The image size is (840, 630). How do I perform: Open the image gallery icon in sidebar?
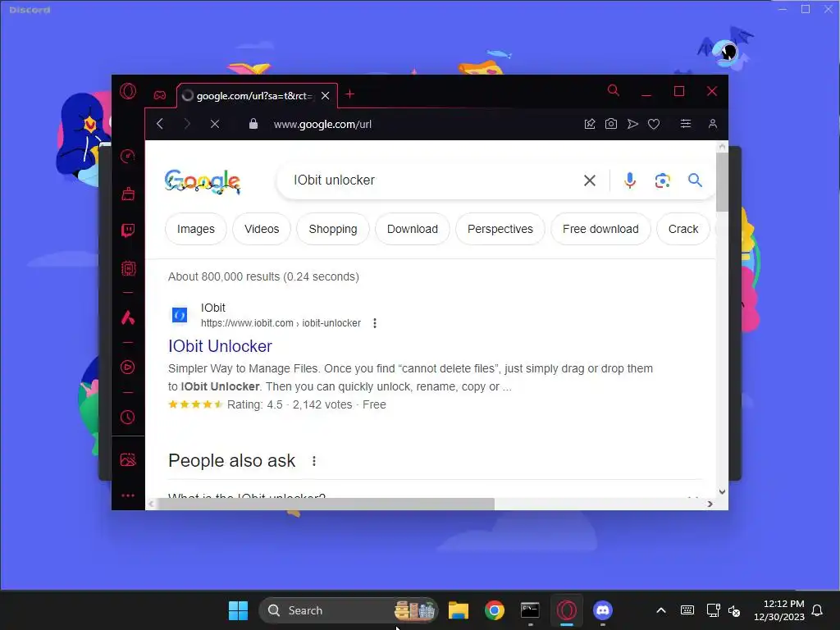tap(128, 459)
